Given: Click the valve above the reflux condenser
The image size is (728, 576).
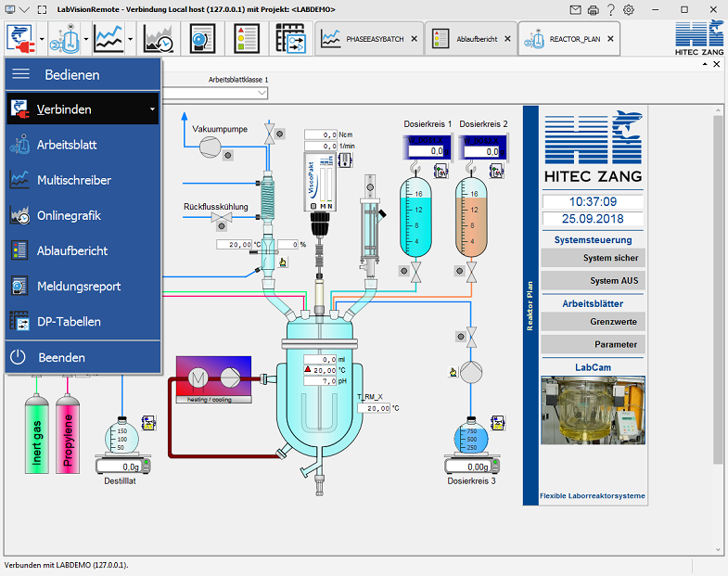Looking at the screenshot, I should [x=269, y=134].
